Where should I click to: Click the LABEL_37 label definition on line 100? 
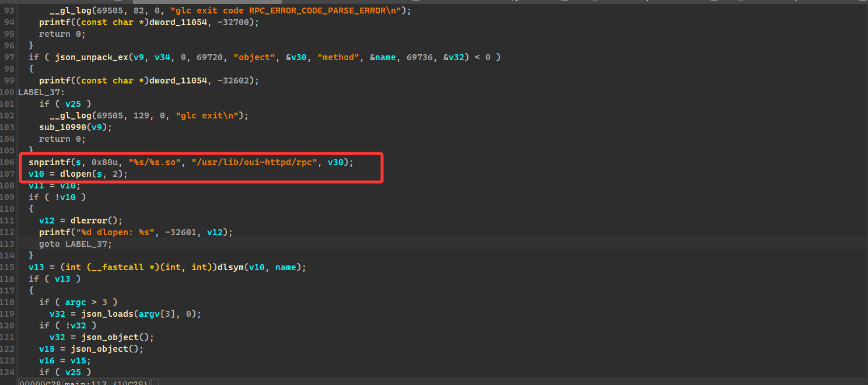click(41, 92)
